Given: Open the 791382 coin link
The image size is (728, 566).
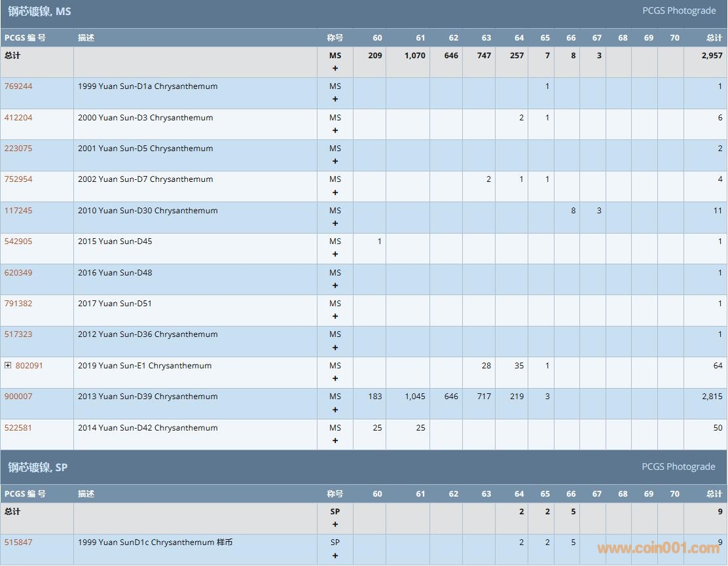Looking at the screenshot, I should point(18,304).
